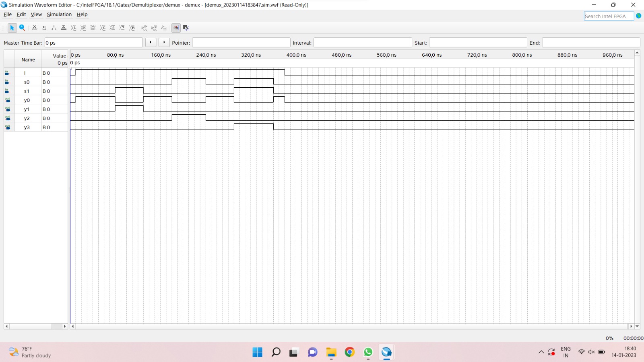
Task: Apply a Count Value to the signal
Action: [103, 28]
